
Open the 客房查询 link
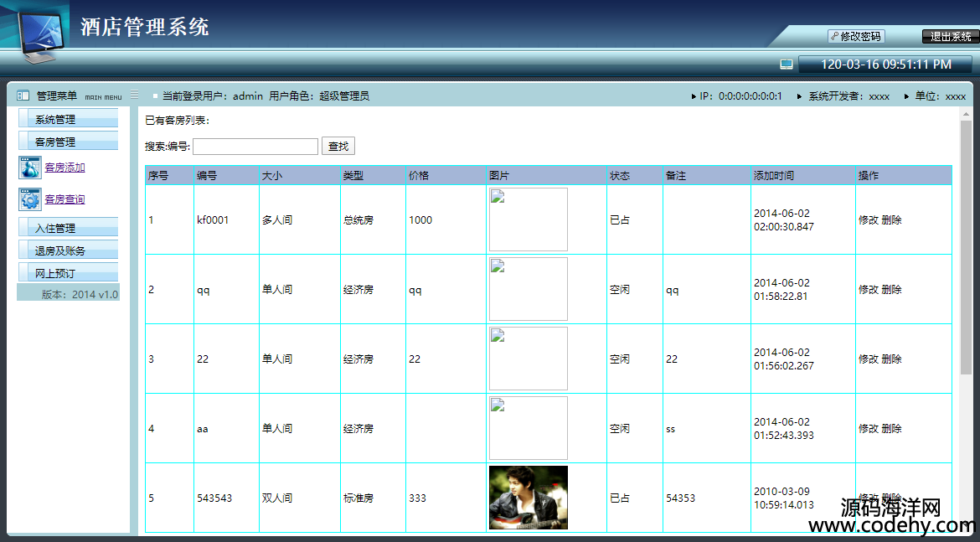65,199
